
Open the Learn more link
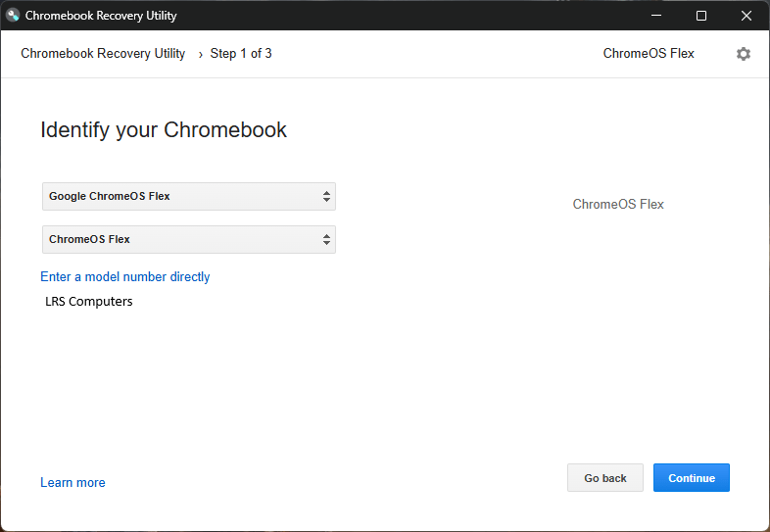[72, 483]
